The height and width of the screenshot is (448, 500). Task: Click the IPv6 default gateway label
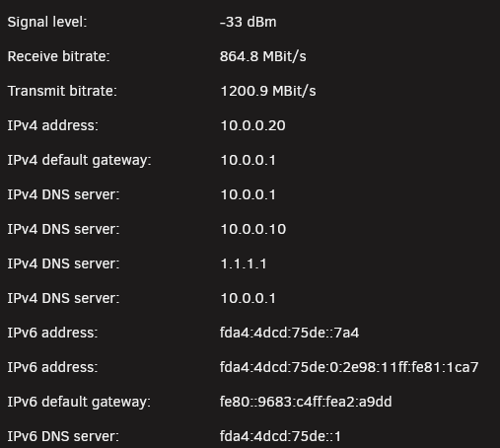79,403
